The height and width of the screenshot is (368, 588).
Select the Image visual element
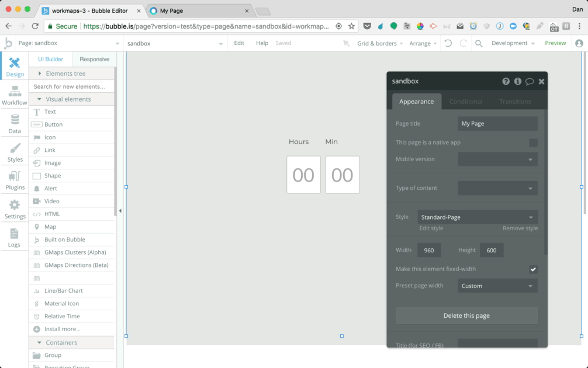tap(72, 162)
